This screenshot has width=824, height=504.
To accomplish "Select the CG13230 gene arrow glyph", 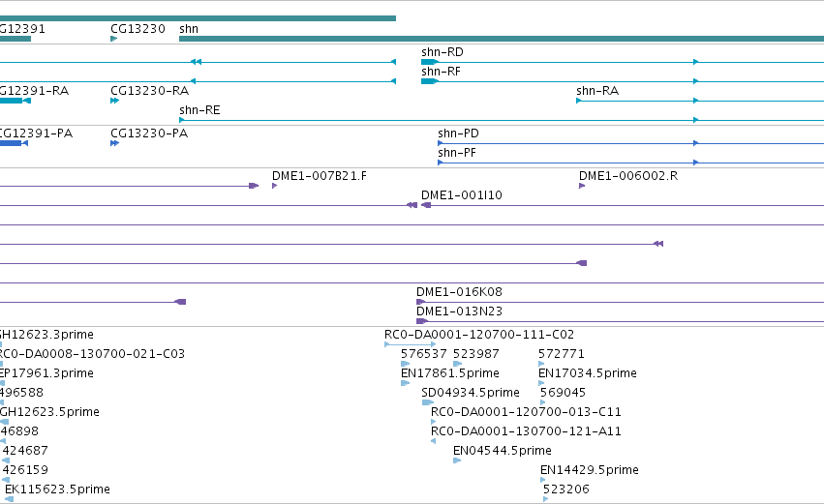I will 113,39.
